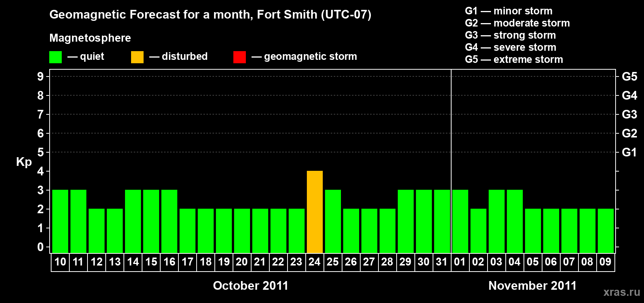Image resolution: width=644 pixels, height=303 pixels.
Task: Select the green bar for October 14
Action: click(133, 221)
